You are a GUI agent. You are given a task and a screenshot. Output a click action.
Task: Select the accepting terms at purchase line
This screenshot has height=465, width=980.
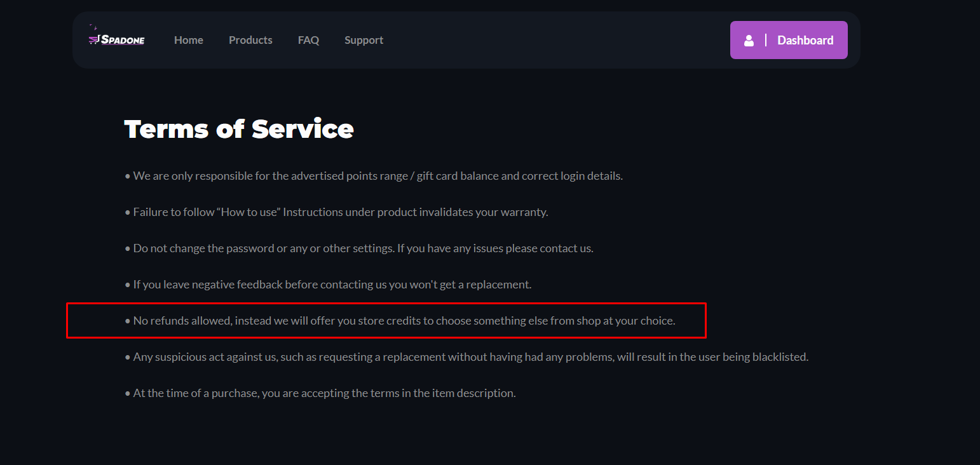click(x=320, y=393)
